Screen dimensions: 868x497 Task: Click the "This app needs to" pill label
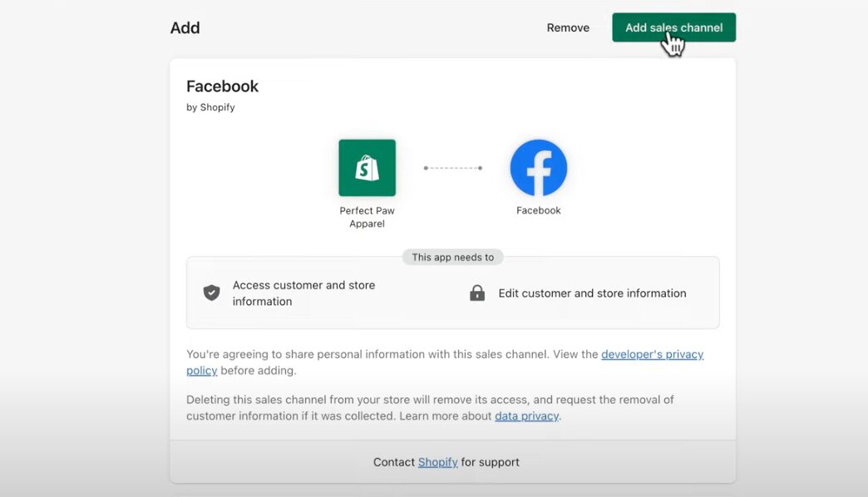[x=452, y=257]
